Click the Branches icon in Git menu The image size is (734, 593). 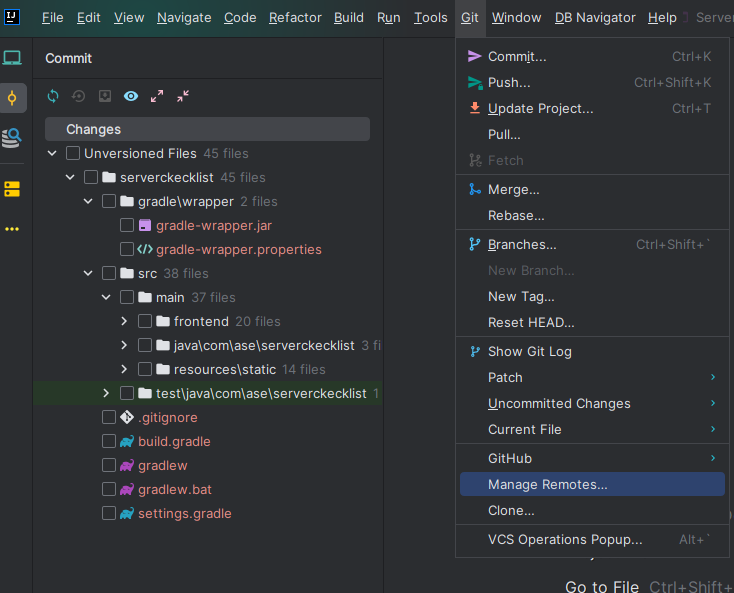coord(475,244)
